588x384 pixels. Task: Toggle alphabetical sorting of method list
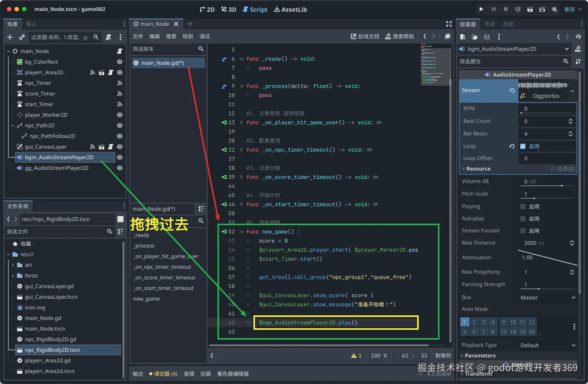coord(201,209)
